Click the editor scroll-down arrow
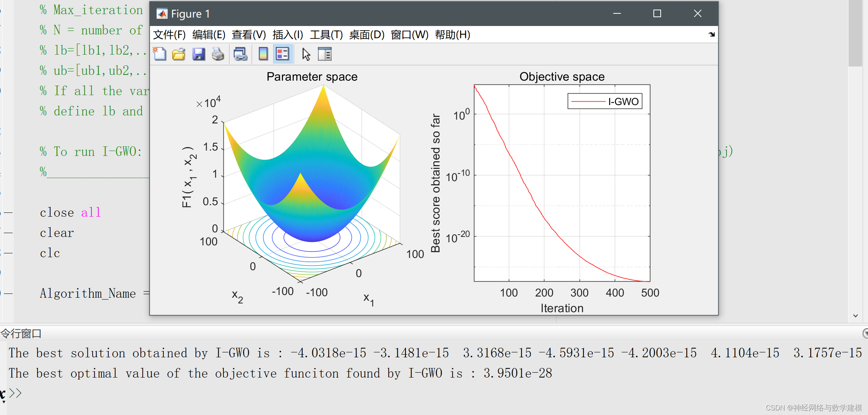The width and height of the screenshot is (868, 415). pyautogui.click(x=855, y=316)
